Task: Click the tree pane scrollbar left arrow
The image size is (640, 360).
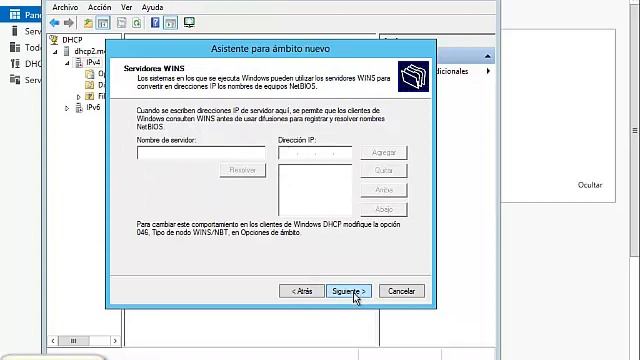Action: (53, 340)
